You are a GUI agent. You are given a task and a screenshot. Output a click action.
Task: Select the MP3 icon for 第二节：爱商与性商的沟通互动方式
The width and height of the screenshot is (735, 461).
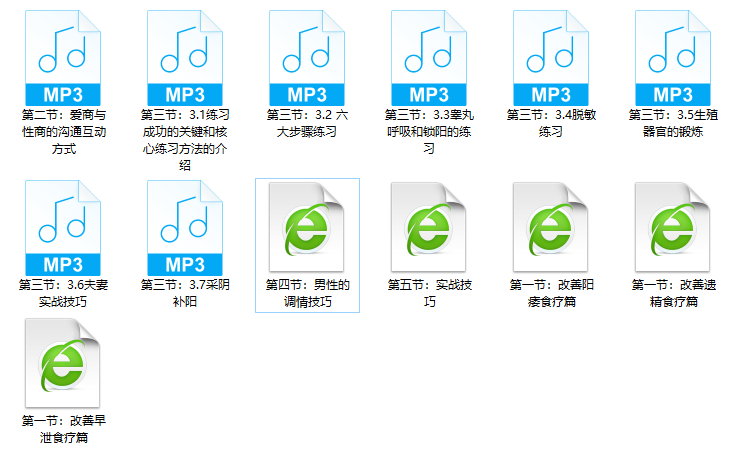coord(63,58)
